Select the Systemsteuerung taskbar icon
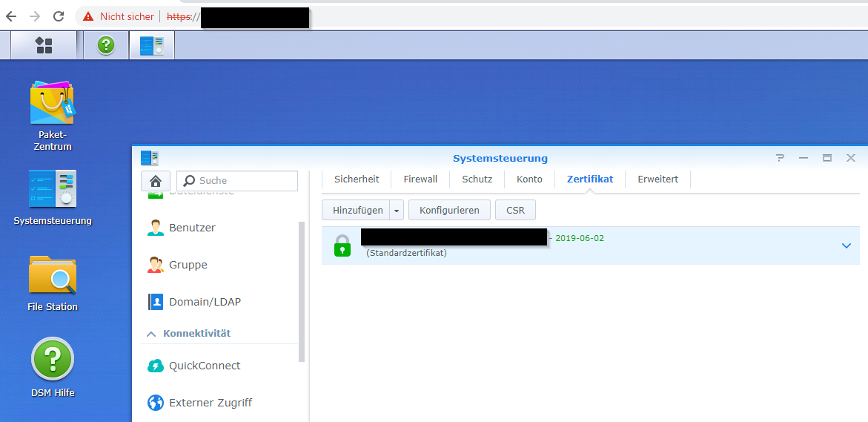 (x=151, y=46)
